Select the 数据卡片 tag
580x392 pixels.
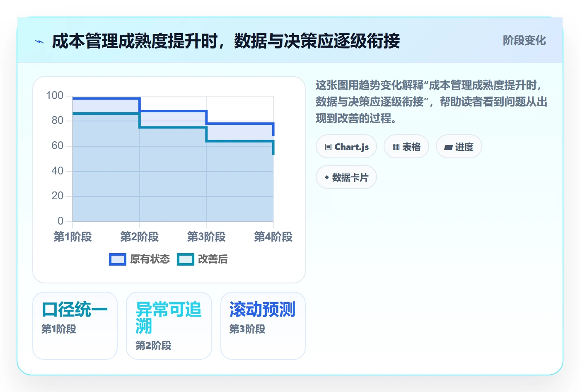[x=346, y=177]
